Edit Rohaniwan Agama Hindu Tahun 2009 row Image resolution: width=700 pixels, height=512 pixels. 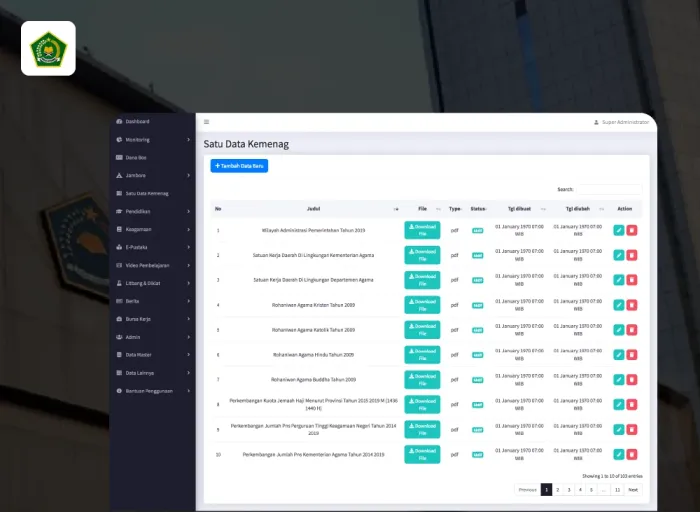click(x=618, y=355)
